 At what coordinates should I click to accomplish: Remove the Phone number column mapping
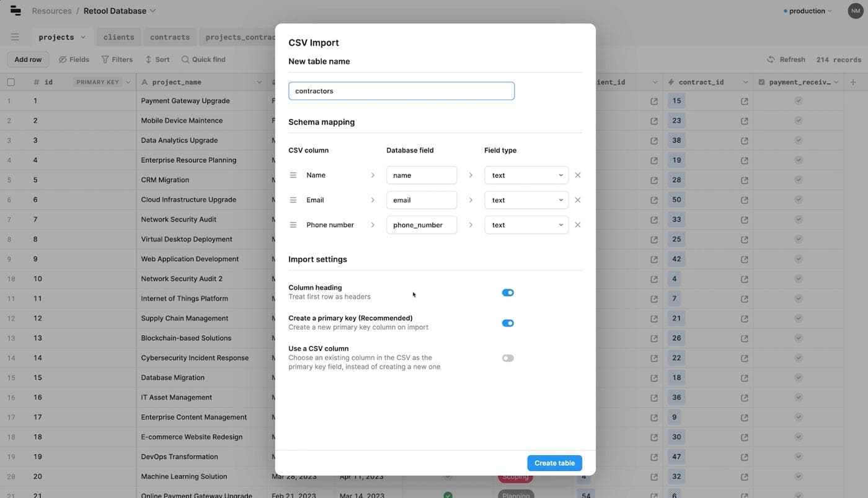(x=577, y=225)
